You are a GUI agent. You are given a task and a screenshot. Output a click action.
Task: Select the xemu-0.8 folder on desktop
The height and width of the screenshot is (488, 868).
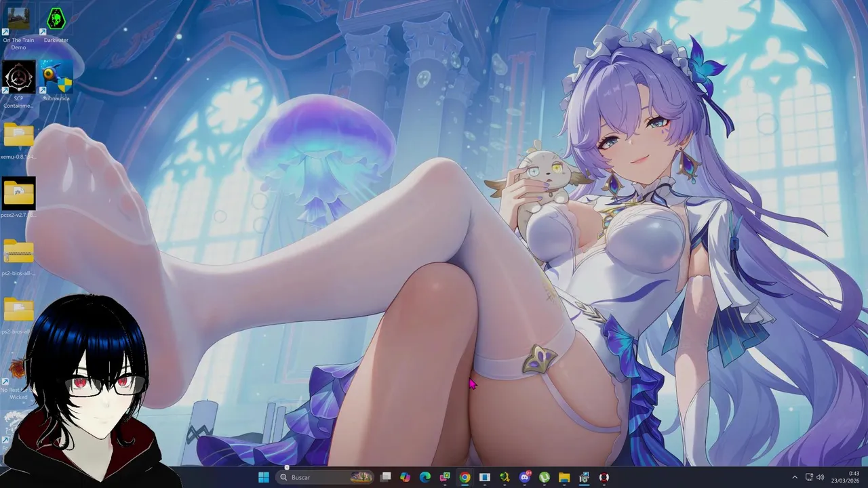(x=18, y=141)
